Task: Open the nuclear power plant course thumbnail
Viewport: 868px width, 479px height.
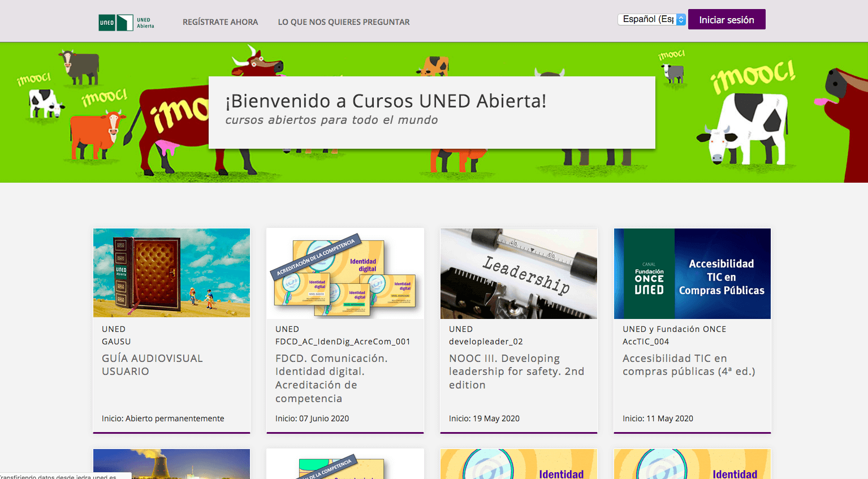Action: (x=171, y=464)
